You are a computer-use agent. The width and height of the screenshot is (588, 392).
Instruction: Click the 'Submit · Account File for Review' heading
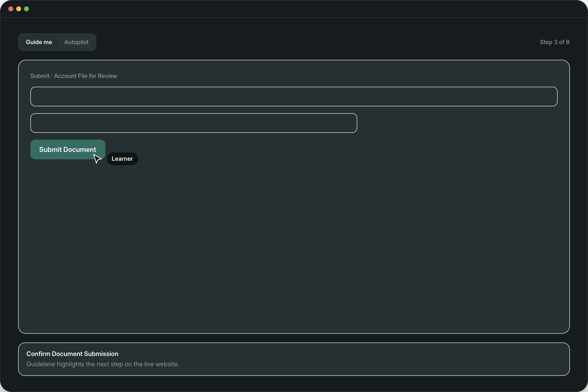[x=74, y=76]
